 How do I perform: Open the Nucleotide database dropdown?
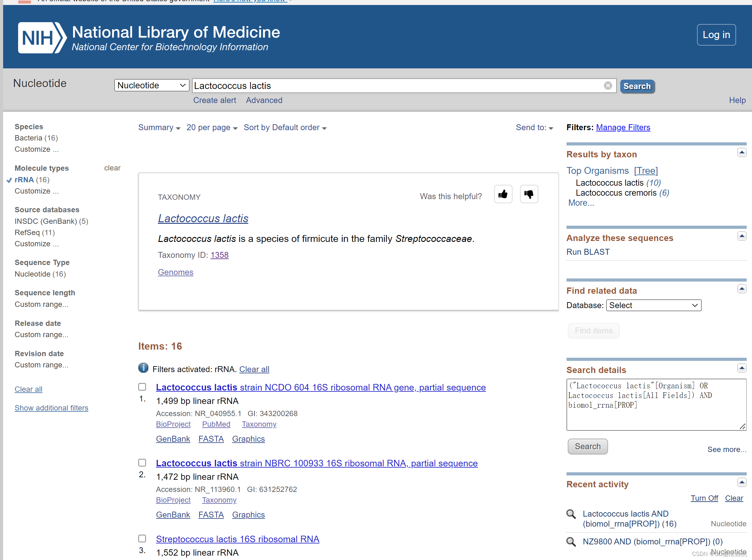[151, 86]
